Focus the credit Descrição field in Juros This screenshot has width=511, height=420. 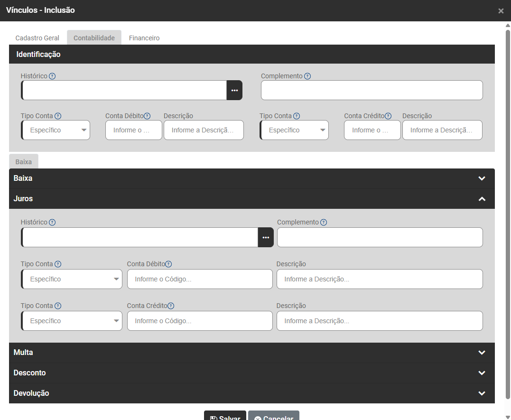[380, 321]
